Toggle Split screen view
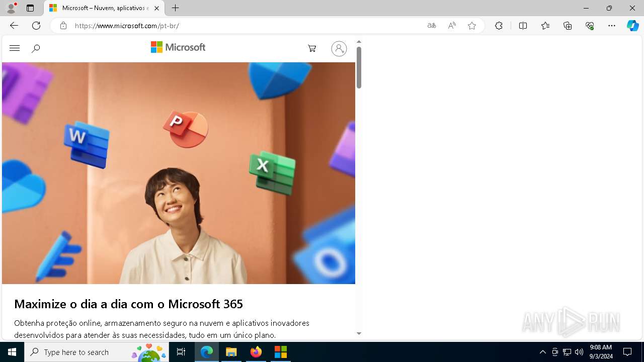Viewport: 644px width, 362px height. click(x=523, y=26)
